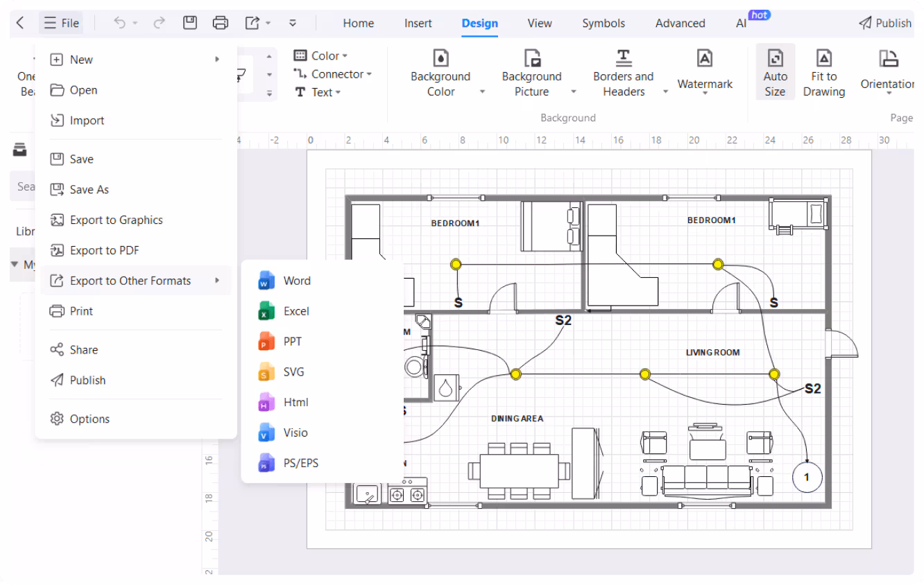Click the Publish button
Screen dimensions: 924x585
pos(885,22)
